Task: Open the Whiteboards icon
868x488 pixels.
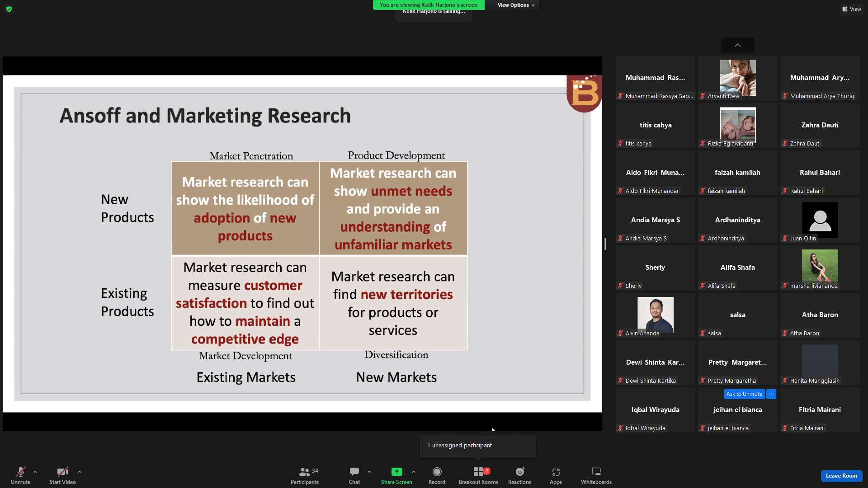Action: pyautogui.click(x=596, y=472)
